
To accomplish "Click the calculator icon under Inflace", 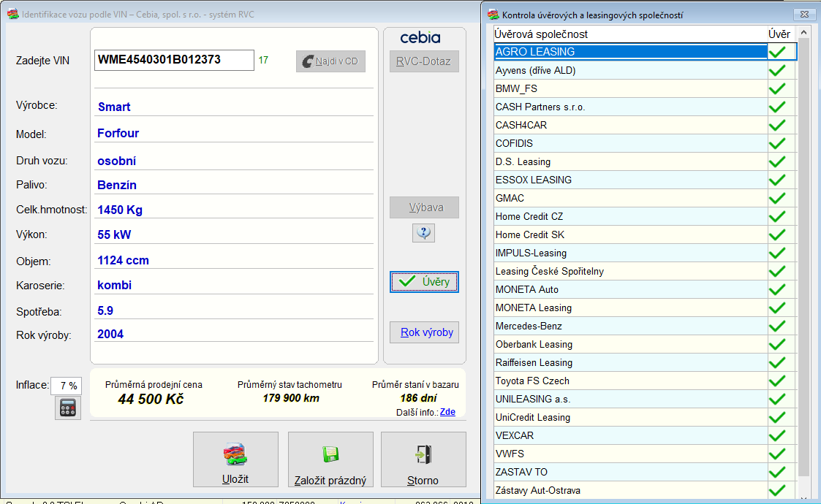I will (68, 408).
